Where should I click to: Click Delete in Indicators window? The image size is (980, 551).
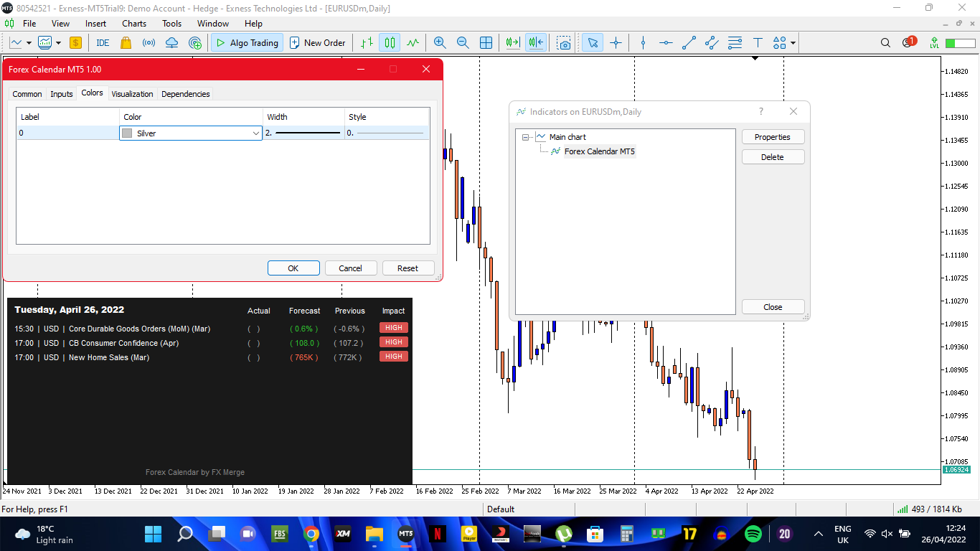(773, 157)
